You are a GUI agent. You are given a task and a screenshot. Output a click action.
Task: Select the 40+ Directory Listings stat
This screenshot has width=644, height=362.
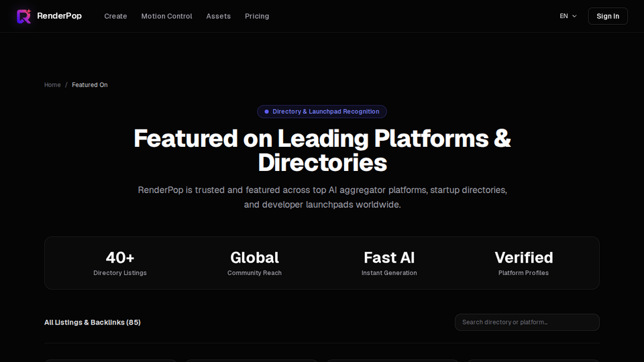pos(120,263)
